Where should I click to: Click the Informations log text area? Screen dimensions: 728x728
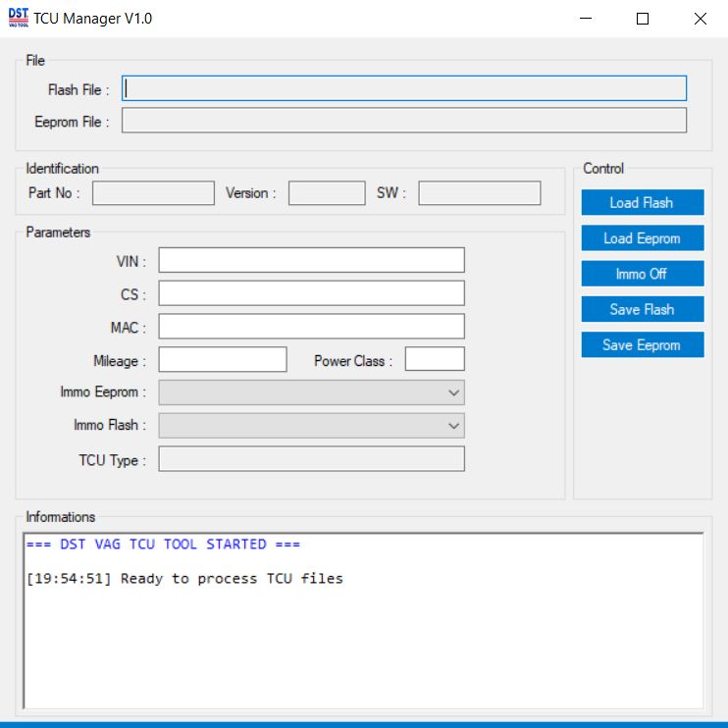[364, 621]
